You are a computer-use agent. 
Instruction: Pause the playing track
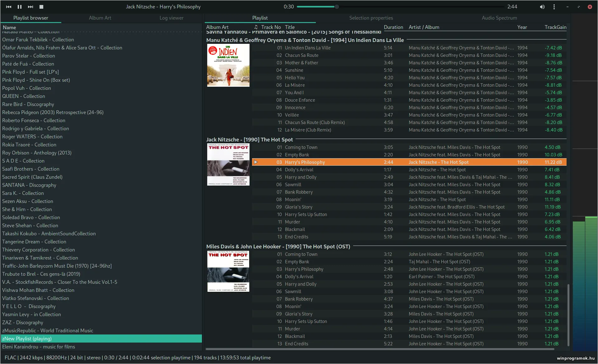click(20, 7)
